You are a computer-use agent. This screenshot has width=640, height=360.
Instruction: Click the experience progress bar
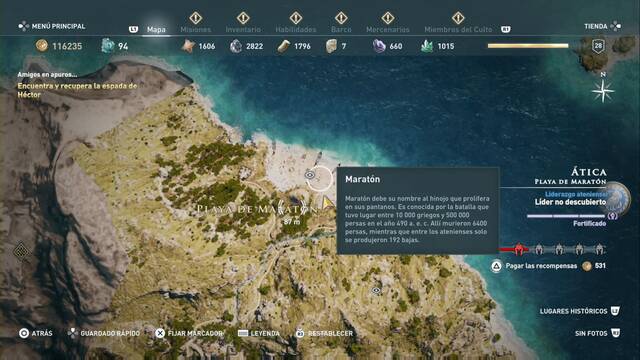click(x=528, y=46)
